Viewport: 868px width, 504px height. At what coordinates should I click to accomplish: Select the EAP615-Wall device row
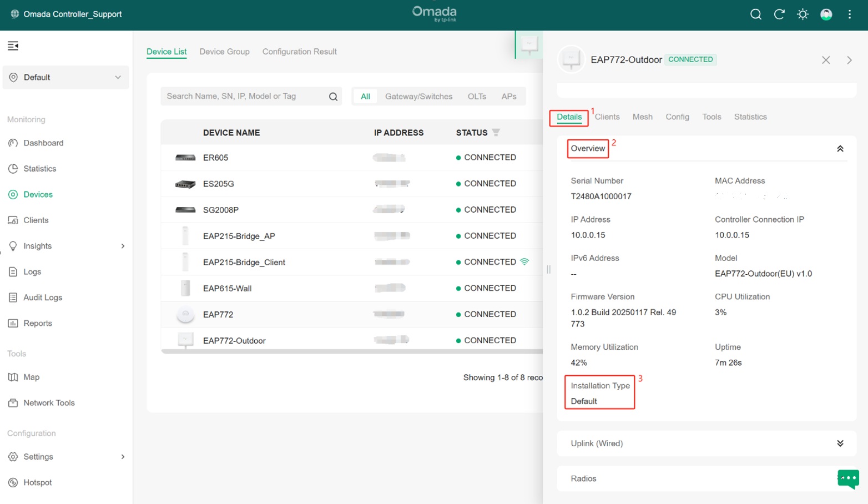(352, 288)
